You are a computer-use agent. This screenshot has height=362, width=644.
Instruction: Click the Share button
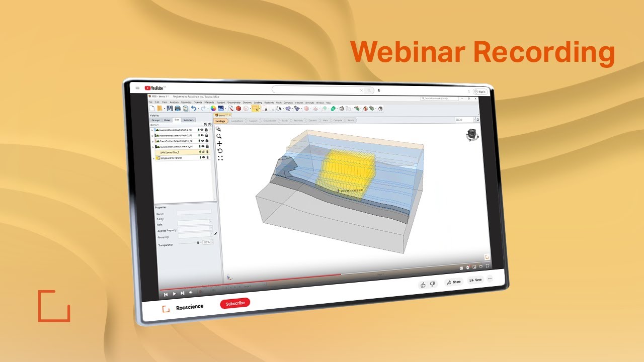tap(453, 282)
